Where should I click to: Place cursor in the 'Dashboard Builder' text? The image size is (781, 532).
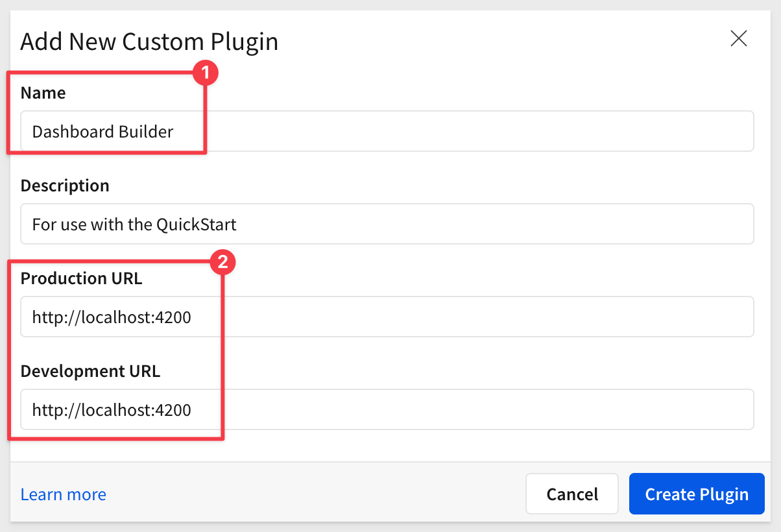point(102,132)
